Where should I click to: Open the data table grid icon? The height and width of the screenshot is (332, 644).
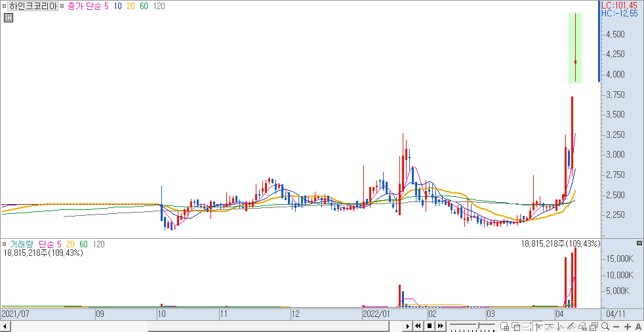pyautogui.click(x=9, y=18)
